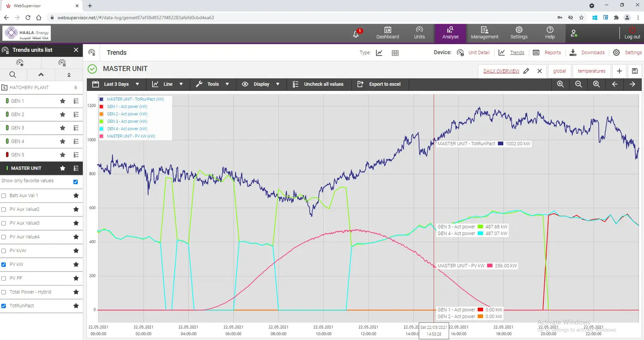The image size is (644, 340).
Task: Switch to the DAILY OVERVIEW tab
Action: (501, 71)
